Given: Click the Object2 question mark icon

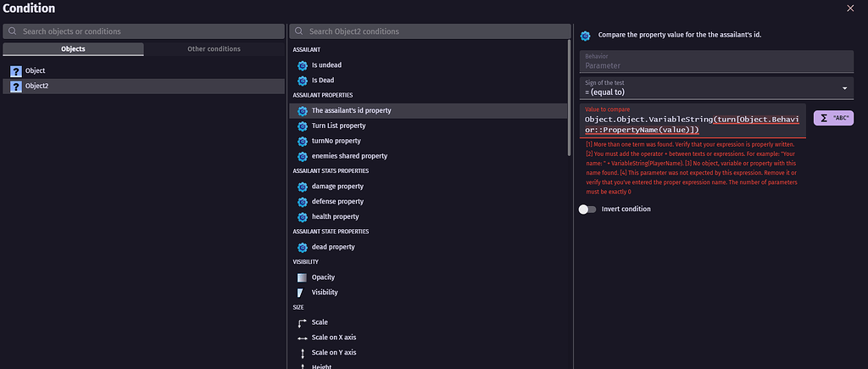Looking at the screenshot, I should (15, 86).
